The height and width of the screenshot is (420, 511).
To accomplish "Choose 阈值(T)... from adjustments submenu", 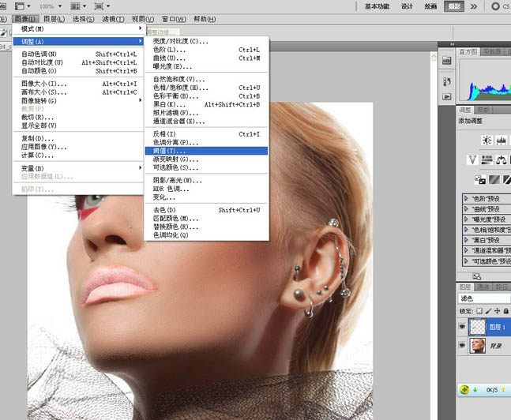I will click(206, 151).
